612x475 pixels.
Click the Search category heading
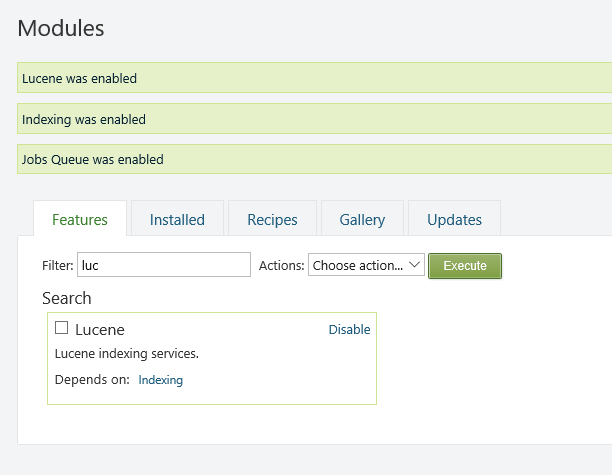[x=67, y=298]
